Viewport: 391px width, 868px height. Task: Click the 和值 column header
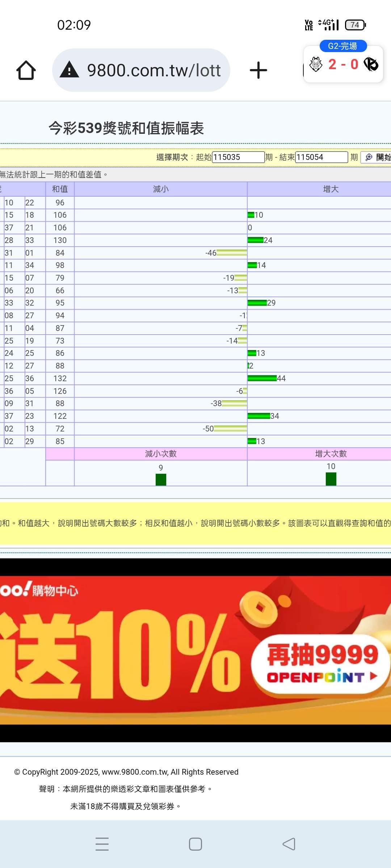pos(60,189)
